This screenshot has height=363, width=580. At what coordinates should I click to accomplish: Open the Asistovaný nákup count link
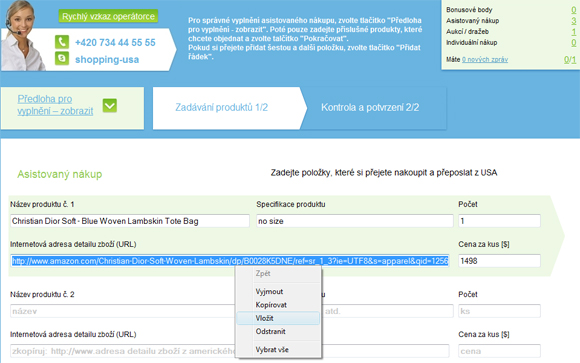[x=573, y=21]
